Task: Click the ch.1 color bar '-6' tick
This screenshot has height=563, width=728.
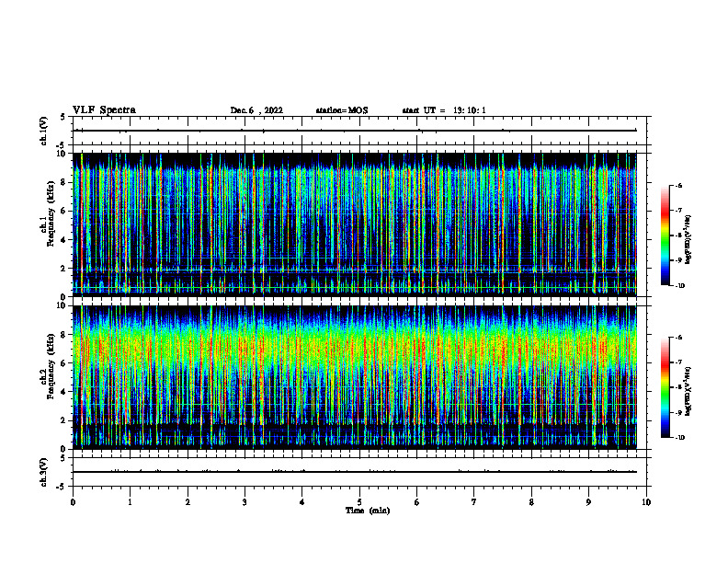Action: click(x=678, y=185)
